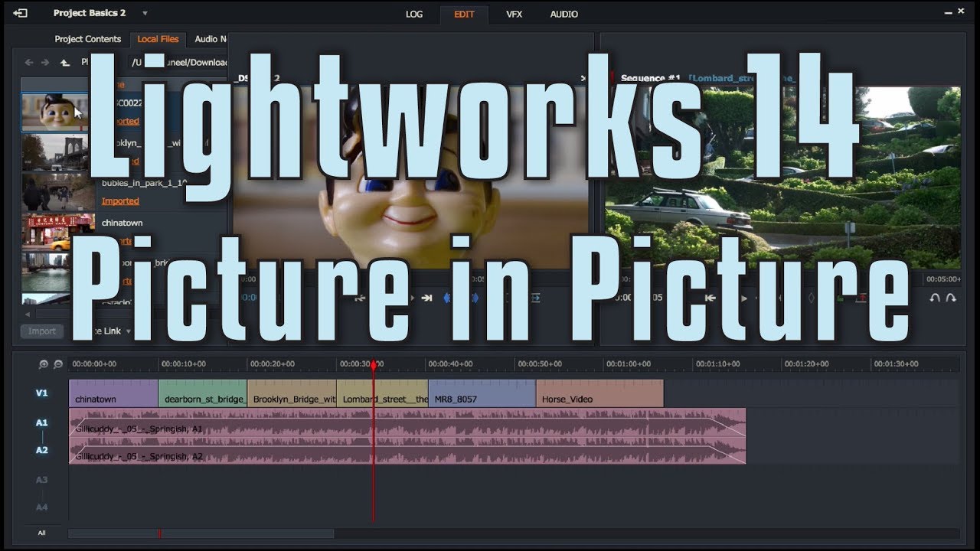Screen dimensions: 980x551
Task: Play the sequence viewer
Action: click(x=743, y=298)
